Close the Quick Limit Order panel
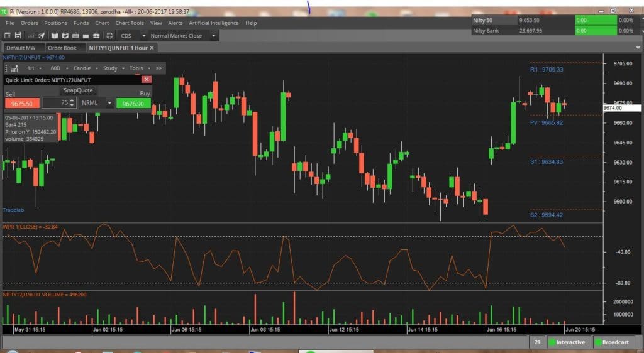 point(147,80)
